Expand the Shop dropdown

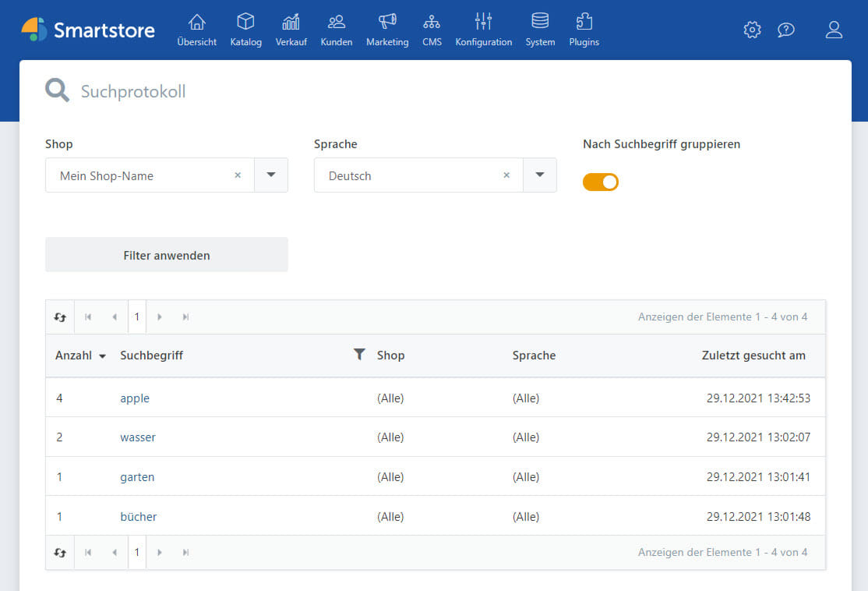(271, 175)
